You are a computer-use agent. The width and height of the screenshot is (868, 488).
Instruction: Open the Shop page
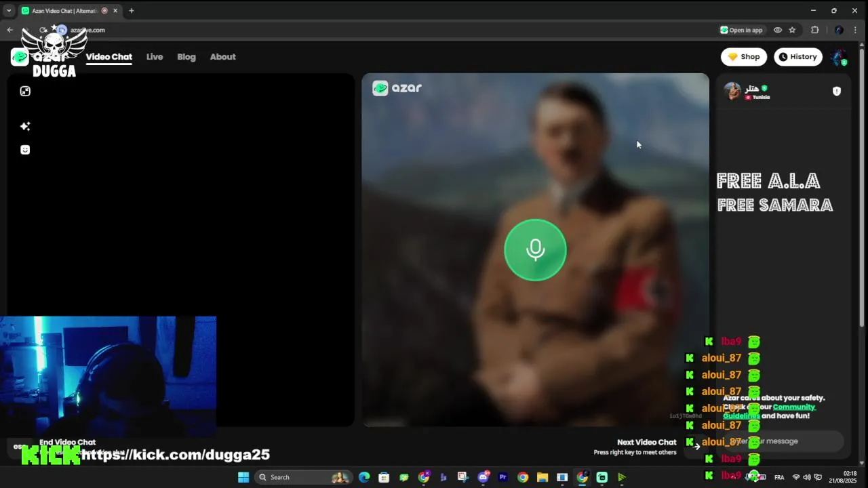coord(744,57)
